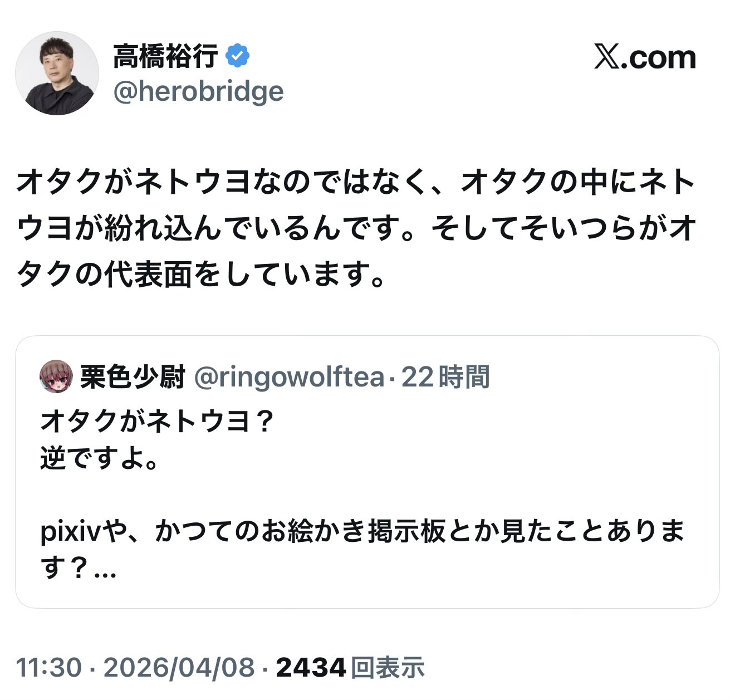Click the word pixiv in quoted post
This screenshot has width=735, height=700.
[x=70, y=532]
